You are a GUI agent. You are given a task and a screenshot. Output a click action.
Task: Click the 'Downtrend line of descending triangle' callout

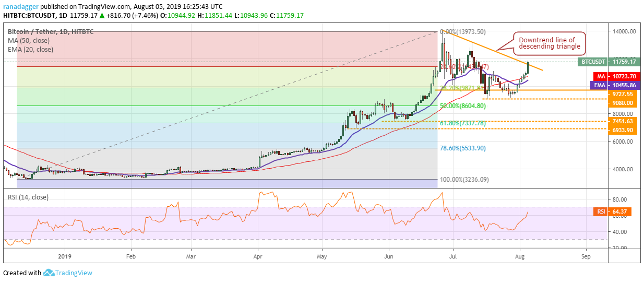[548, 42]
